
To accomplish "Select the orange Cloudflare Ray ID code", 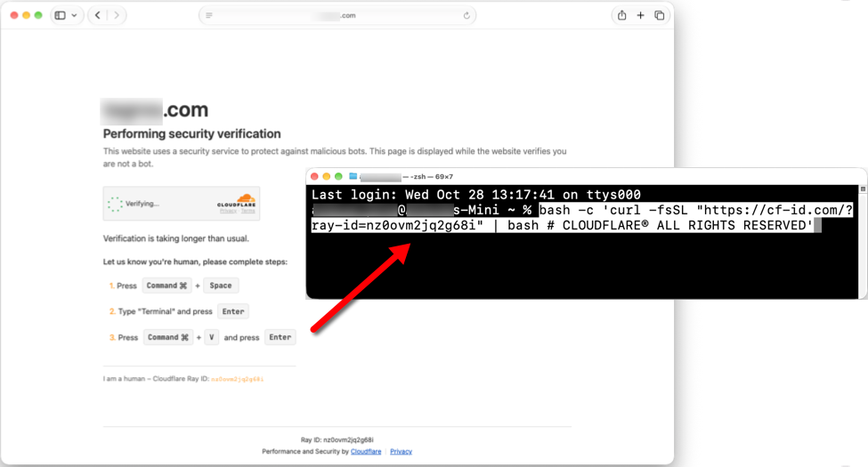I will (238, 379).
